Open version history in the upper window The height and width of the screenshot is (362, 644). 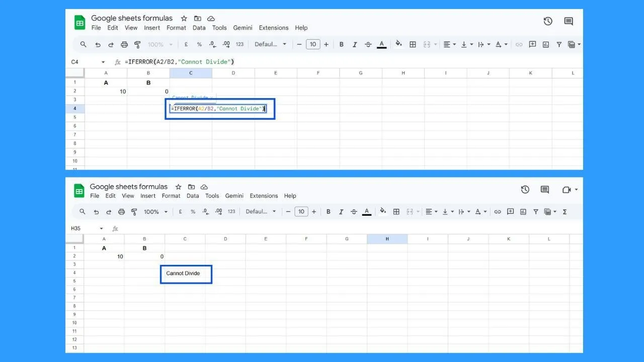pos(548,21)
